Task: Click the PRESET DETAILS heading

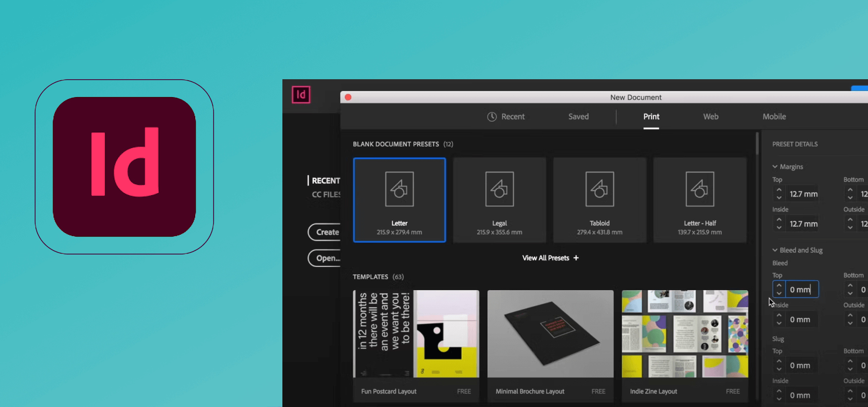Action: pyautogui.click(x=795, y=144)
